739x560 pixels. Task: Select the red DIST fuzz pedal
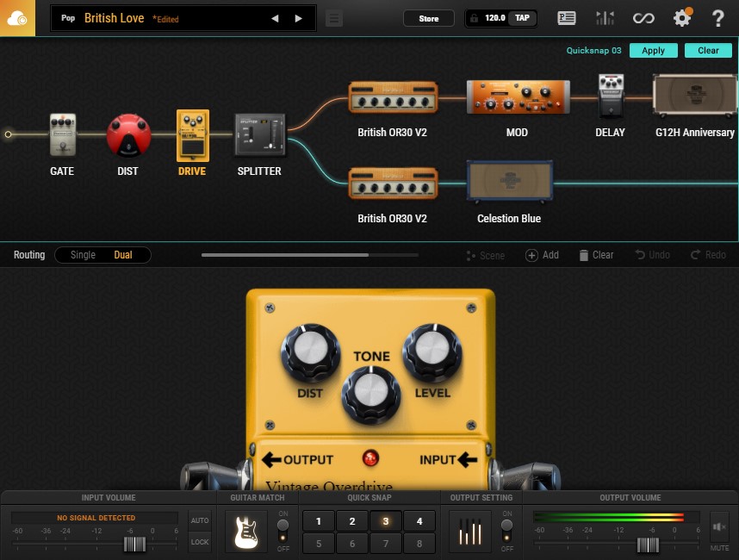[128, 134]
